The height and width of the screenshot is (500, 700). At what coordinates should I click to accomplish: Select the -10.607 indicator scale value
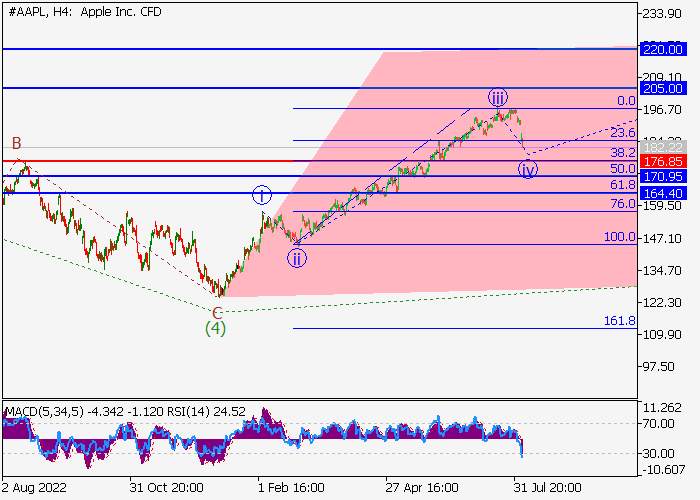tap(663, 470)
